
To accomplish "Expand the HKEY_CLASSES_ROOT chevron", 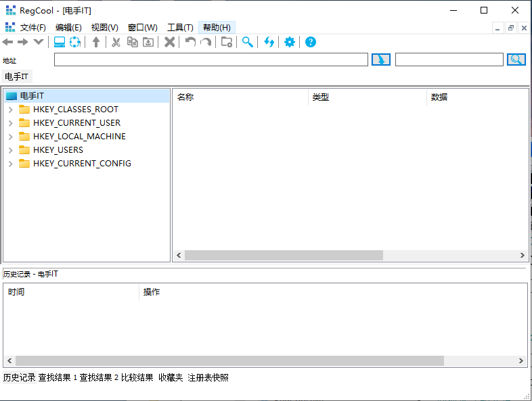I will (x=11, y=110).
